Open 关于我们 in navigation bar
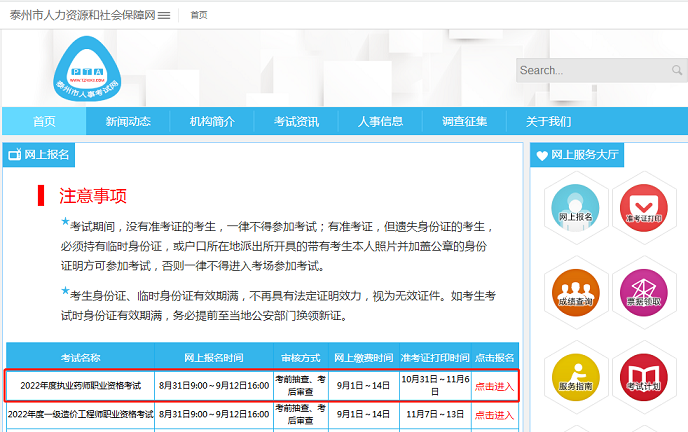The width and height of the screenshot is (688, 432). click(549, 122)
